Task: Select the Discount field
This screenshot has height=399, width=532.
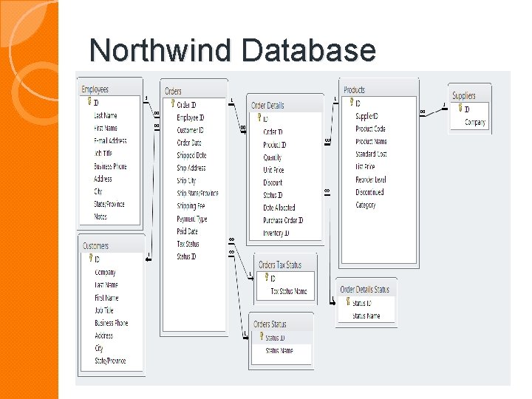Action: pos(273,183)
